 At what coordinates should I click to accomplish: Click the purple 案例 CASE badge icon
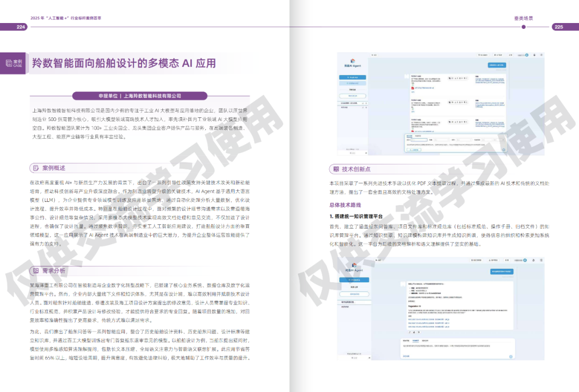tap(13, 63)
